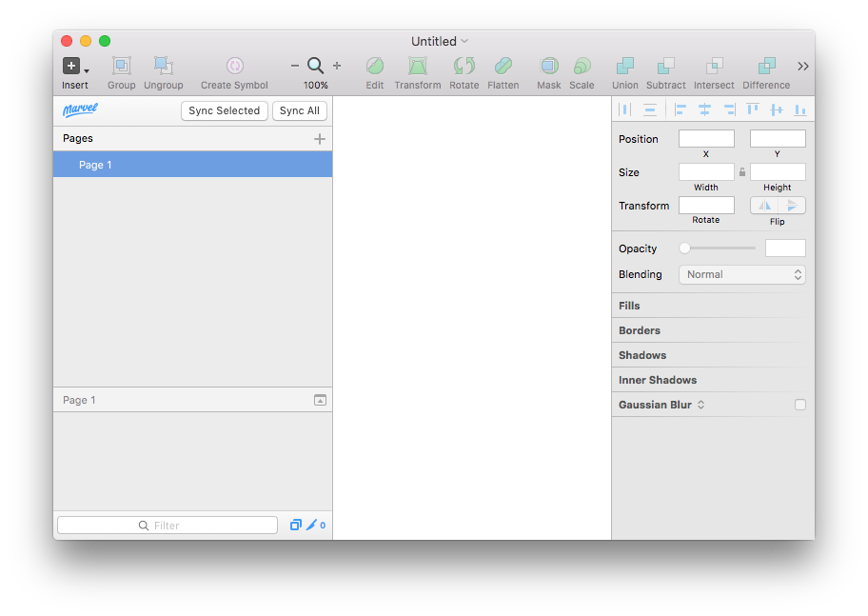The height and width of the screenshot is (616, 868).
Task: Click the Position X field
Action: (706, 138)
